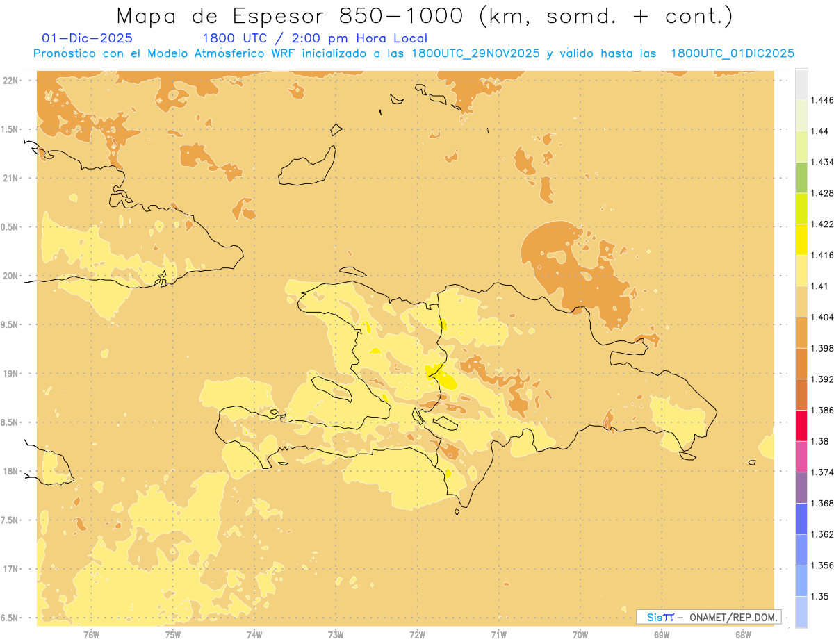Click the colorbar label 1.392

click(x=822, y=379)
